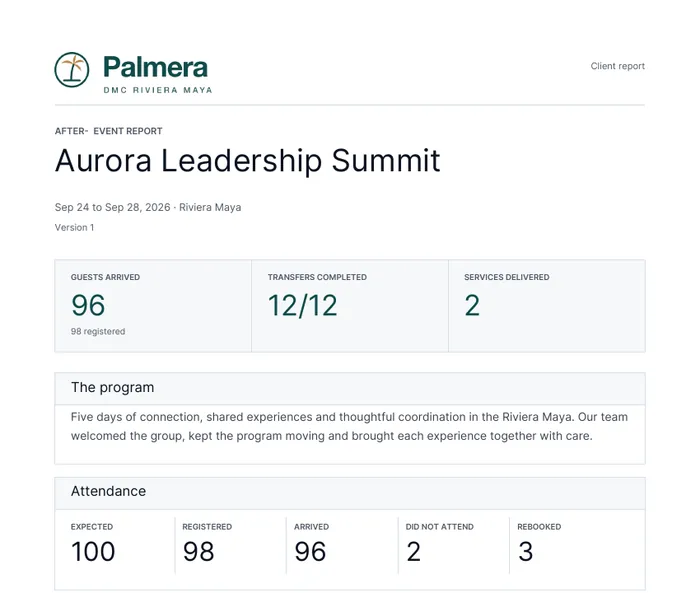Click the 'GUESTS ARRIVED' label
This screenshot has width=700, height=593.
[x=105, y=277]
